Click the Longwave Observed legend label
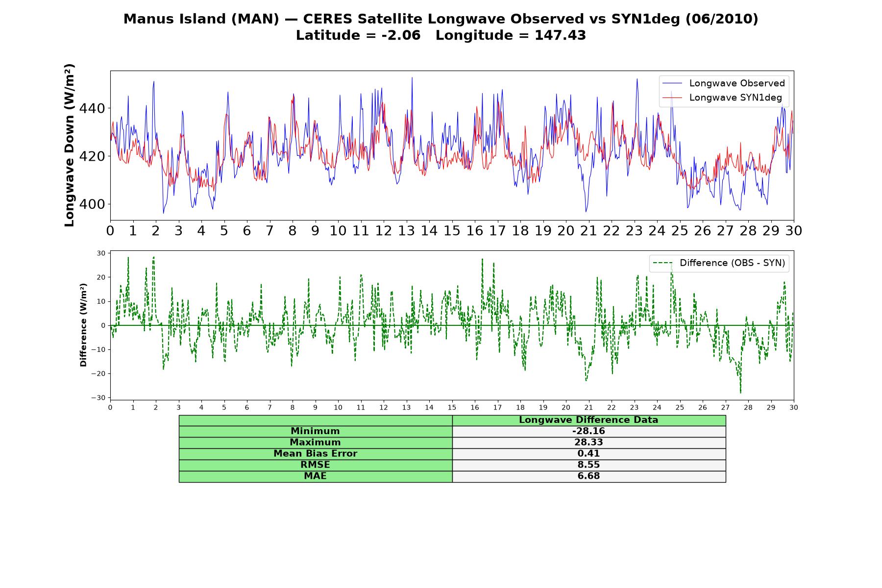 click(x=737, y=83)
